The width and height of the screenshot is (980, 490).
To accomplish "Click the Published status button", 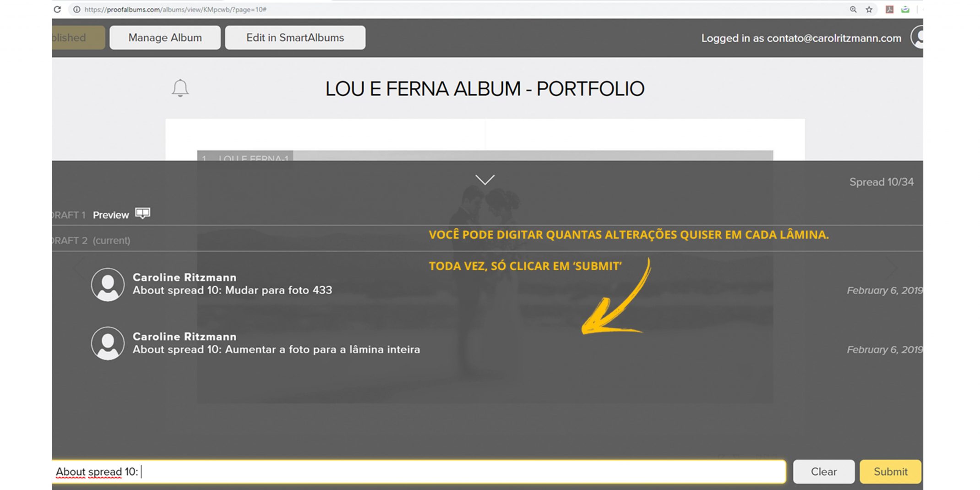I will pyautogui.click(x=78, y=38).
